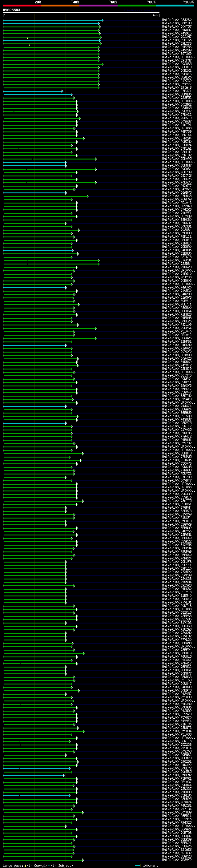Open hit UniRef100_B9IA46

point(177,88)
